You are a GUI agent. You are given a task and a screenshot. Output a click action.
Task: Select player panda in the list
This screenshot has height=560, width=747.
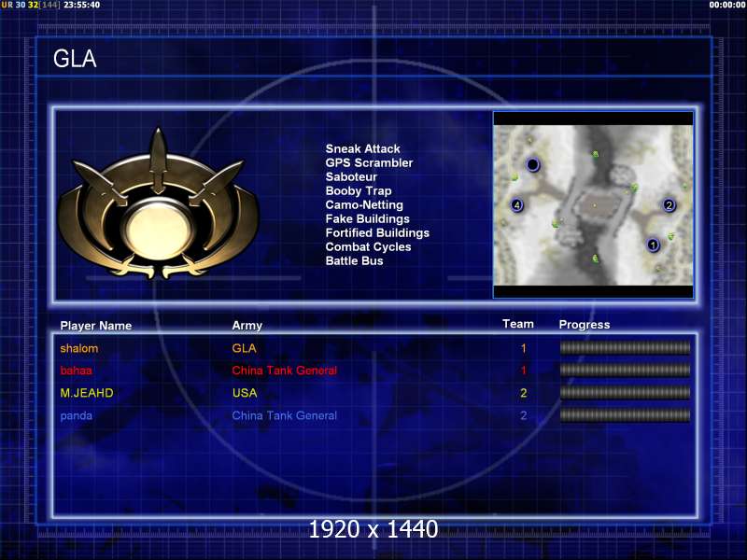pos(77,415)
